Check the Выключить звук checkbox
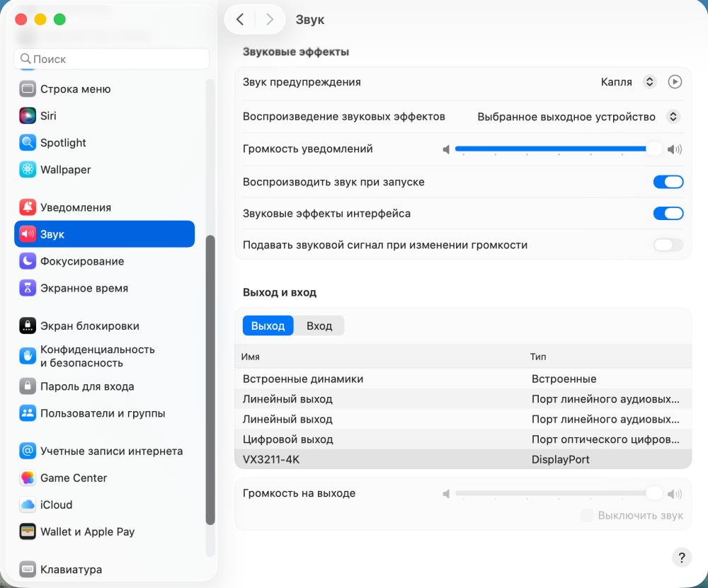The height and width of the screenshot is (588, 708). click(x=586, y=515)
